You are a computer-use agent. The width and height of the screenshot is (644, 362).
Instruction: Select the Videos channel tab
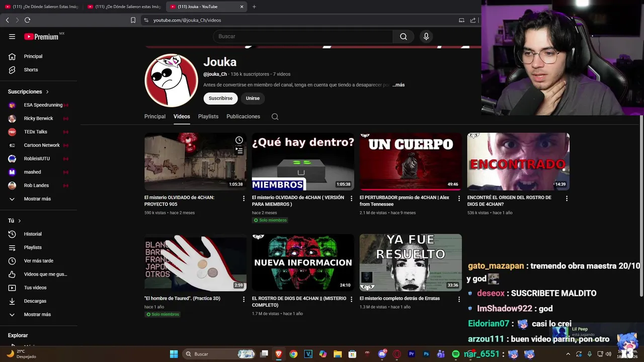182,117
